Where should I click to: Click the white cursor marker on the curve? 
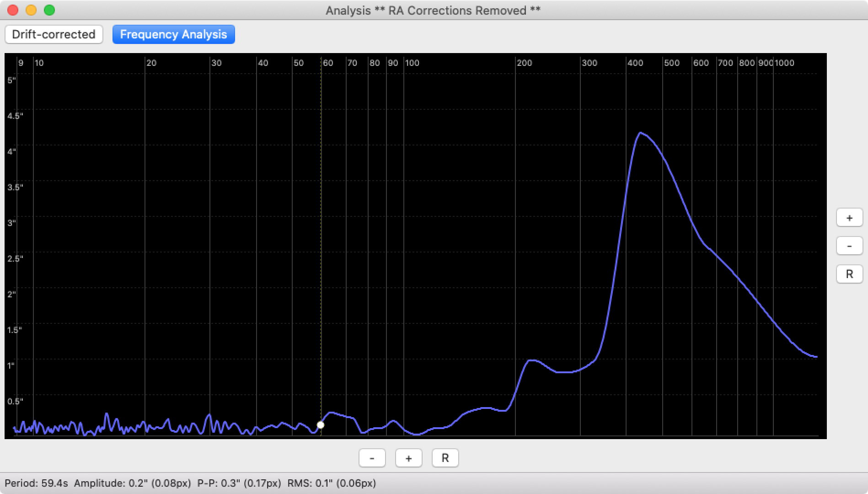(x=321, y=425)
